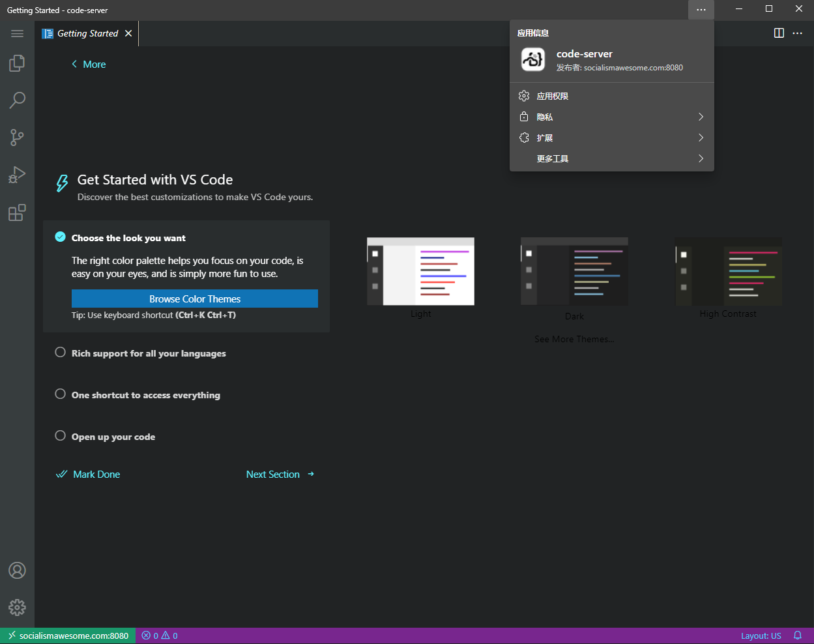
Task: Open the Explorer view in activity bar
Action: [17, 63]
